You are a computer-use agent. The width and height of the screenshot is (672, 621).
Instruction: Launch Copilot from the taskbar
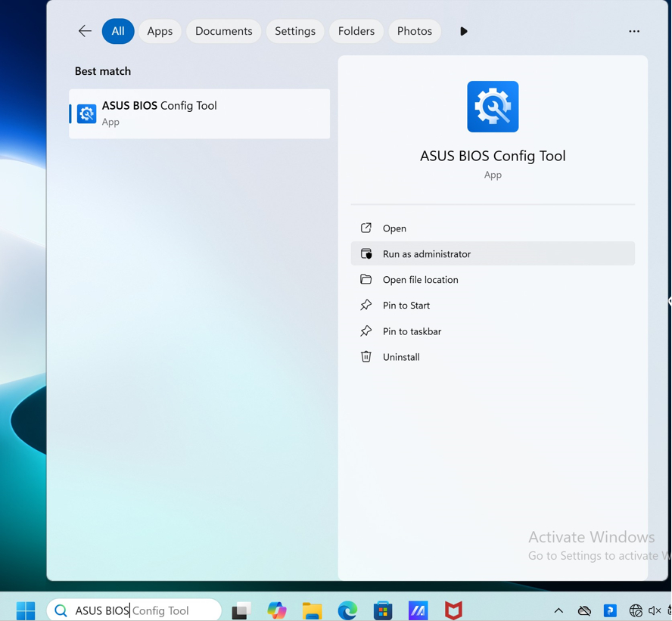(x=277, y=610)
